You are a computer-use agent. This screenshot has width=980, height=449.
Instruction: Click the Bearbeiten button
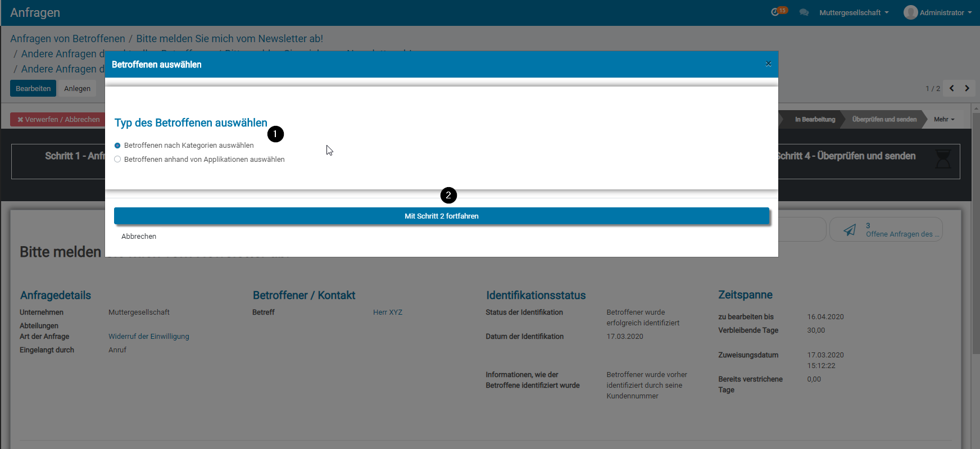(33, 89)
